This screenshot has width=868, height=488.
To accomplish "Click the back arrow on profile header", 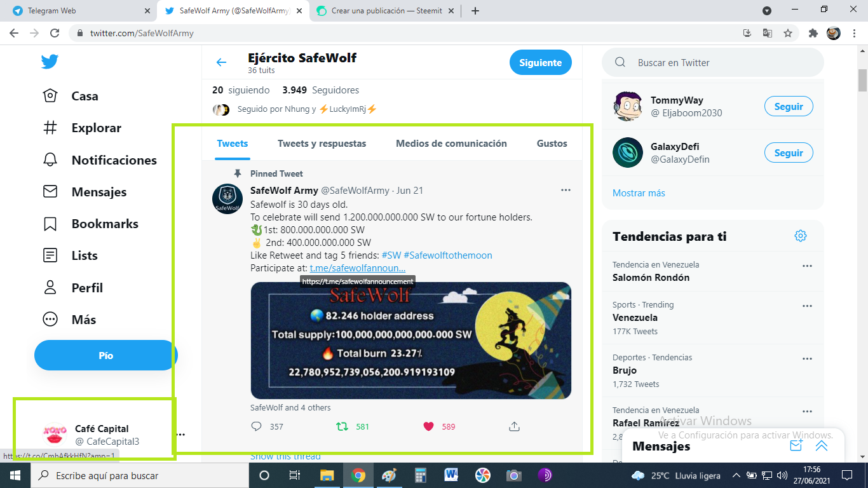I will [x=221, y=62].
